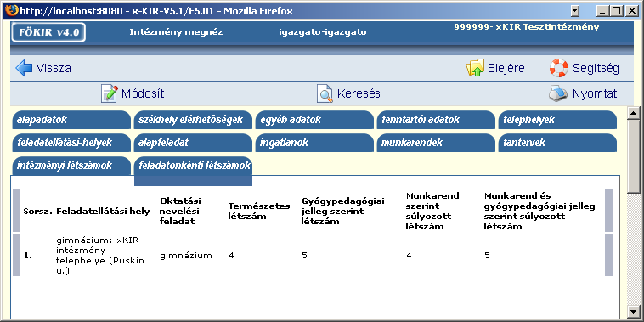Click the Firefox icon in the title bar

point(11,10)
